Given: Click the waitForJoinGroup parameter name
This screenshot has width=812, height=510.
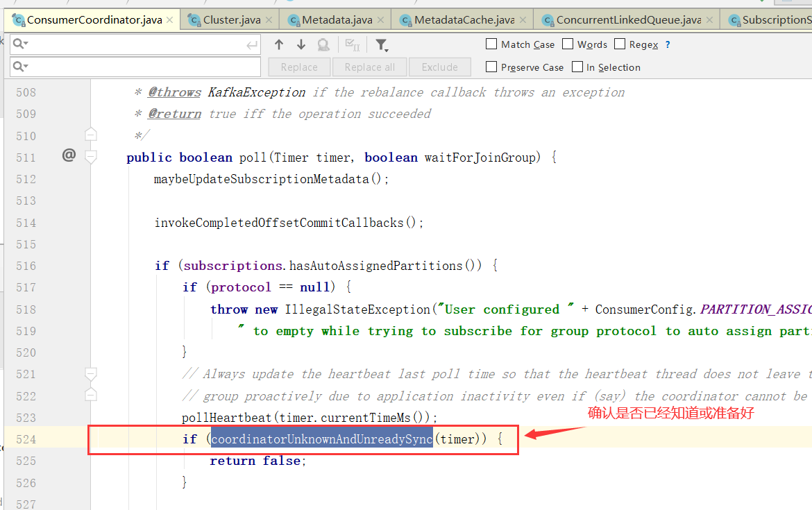Looking at the screenshot, I should pos(480,158).
